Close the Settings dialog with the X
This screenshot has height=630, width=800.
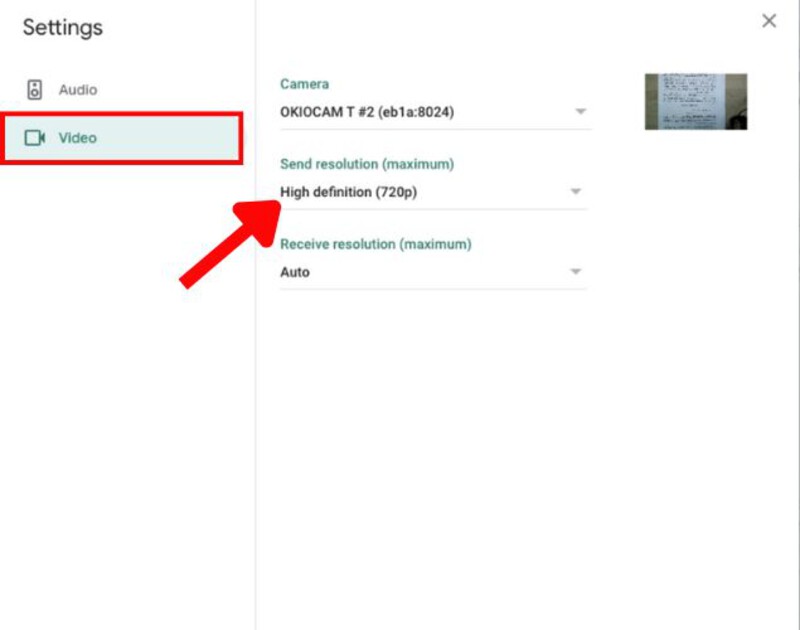769,21
